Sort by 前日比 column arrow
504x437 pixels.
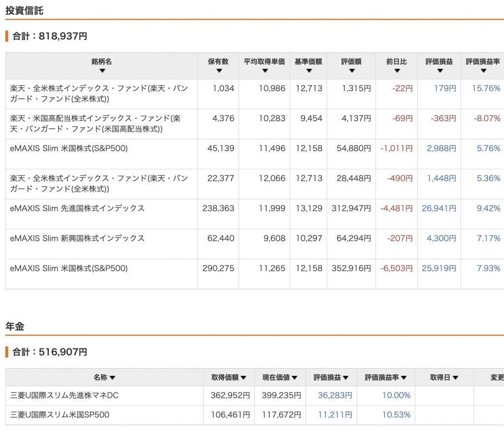[x=397, y=71]
